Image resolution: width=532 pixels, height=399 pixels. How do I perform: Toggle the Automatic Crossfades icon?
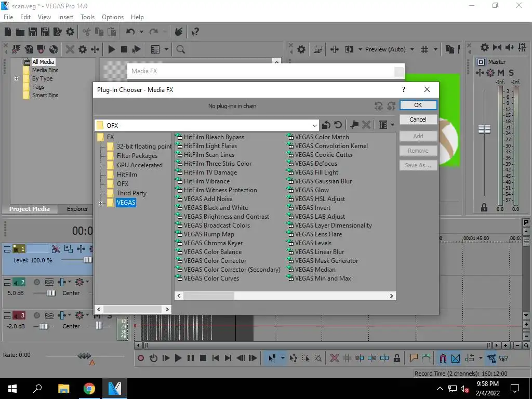click(x=456, y=358)
